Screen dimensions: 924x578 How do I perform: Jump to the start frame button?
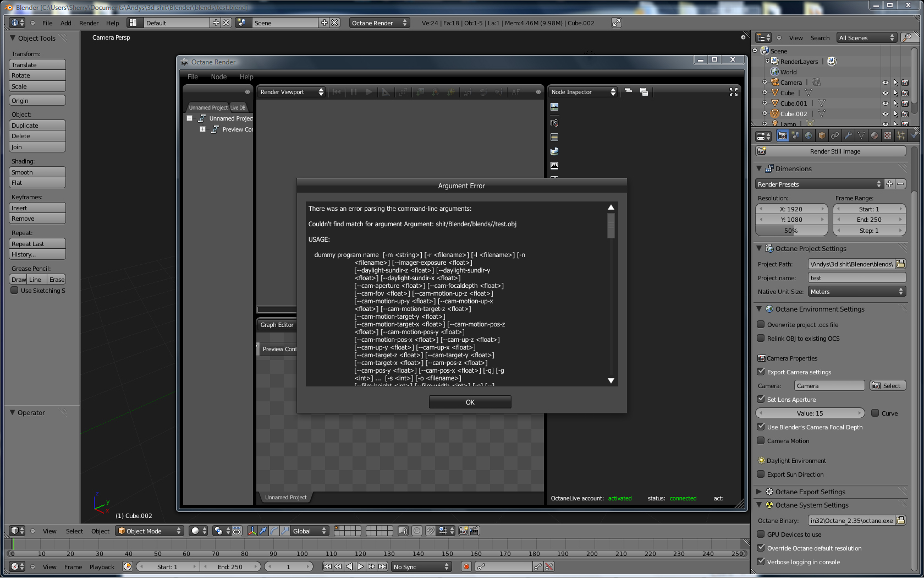pyautogui.click(x=327, y=566)
